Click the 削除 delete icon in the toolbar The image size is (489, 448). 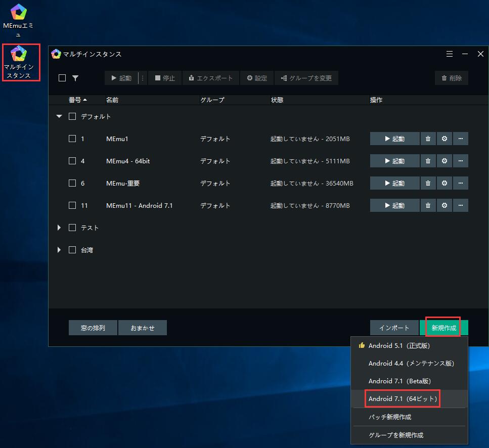click(x=451, y=78)
